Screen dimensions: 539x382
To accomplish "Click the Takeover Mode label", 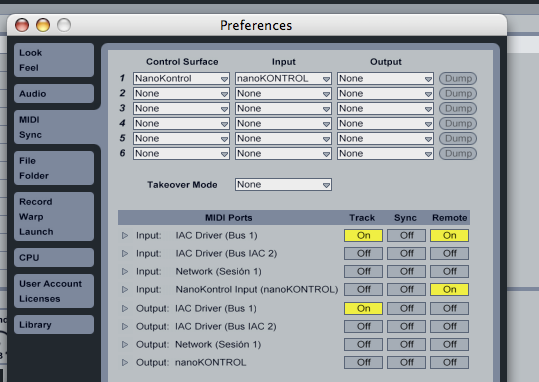I will (182, 185).
